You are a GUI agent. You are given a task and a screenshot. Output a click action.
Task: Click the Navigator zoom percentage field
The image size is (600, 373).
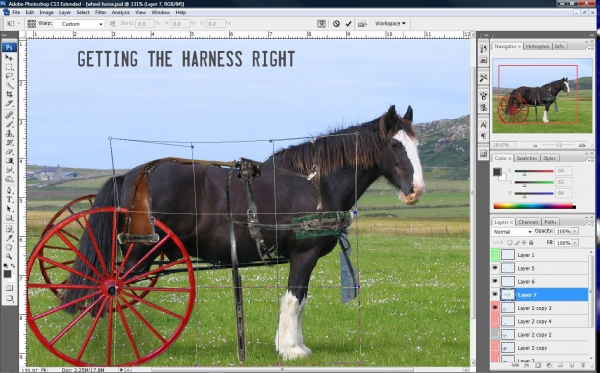[503, 145]
